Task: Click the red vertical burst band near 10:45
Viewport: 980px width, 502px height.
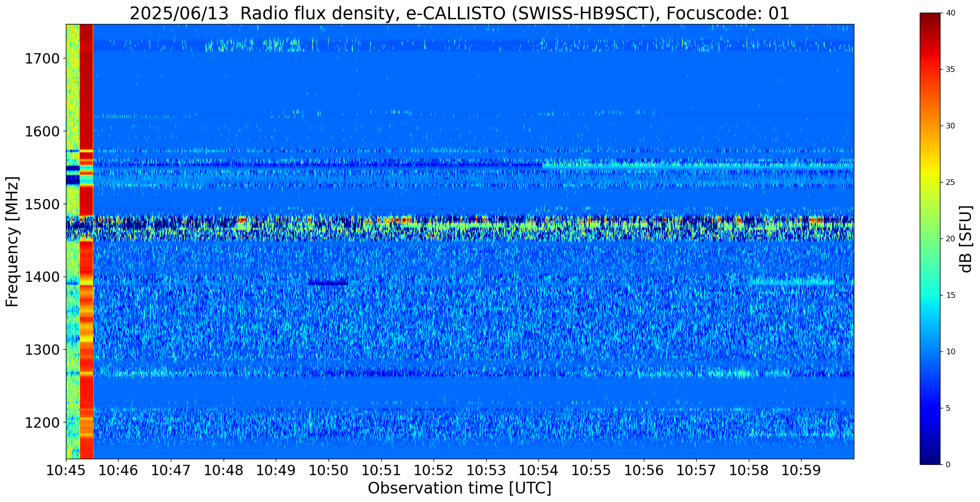Action: coord(86,241)
